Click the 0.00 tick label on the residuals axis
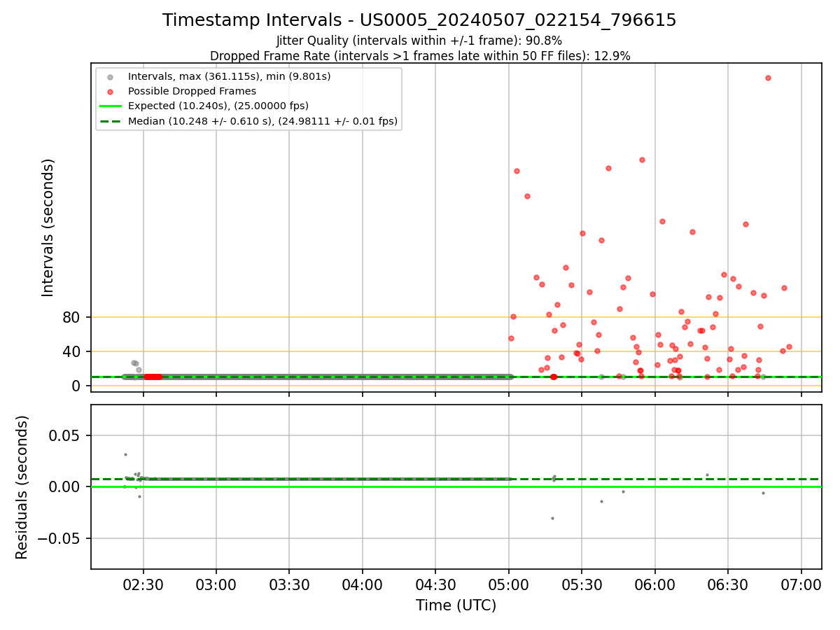The image size is (840, 630). coord(65,487)
